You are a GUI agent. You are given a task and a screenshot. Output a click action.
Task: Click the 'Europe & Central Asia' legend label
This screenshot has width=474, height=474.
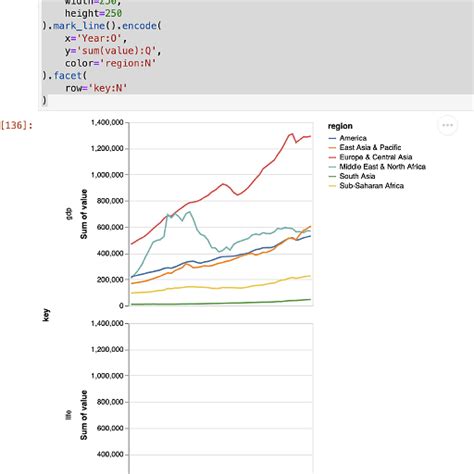(376, 157)
